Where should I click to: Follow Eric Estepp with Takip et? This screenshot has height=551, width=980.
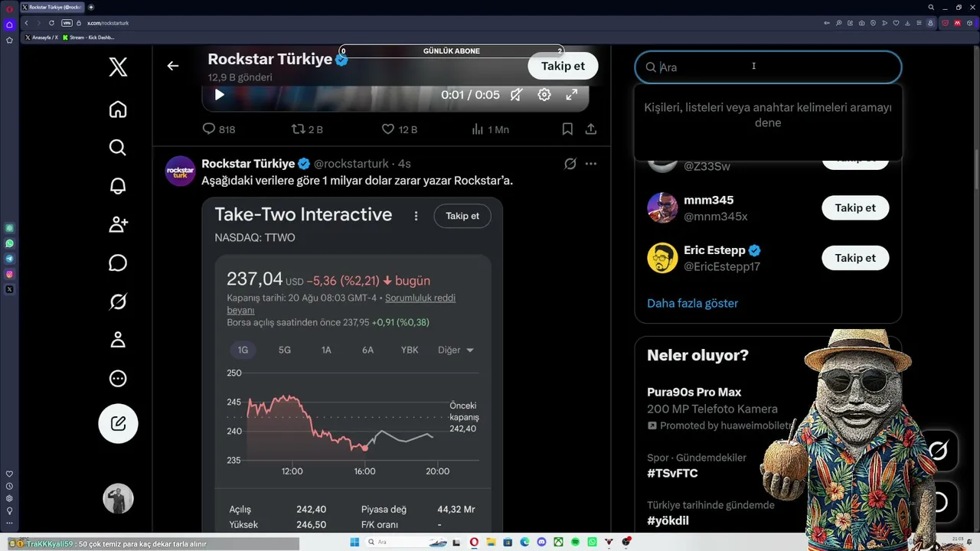tap(855, 258)
